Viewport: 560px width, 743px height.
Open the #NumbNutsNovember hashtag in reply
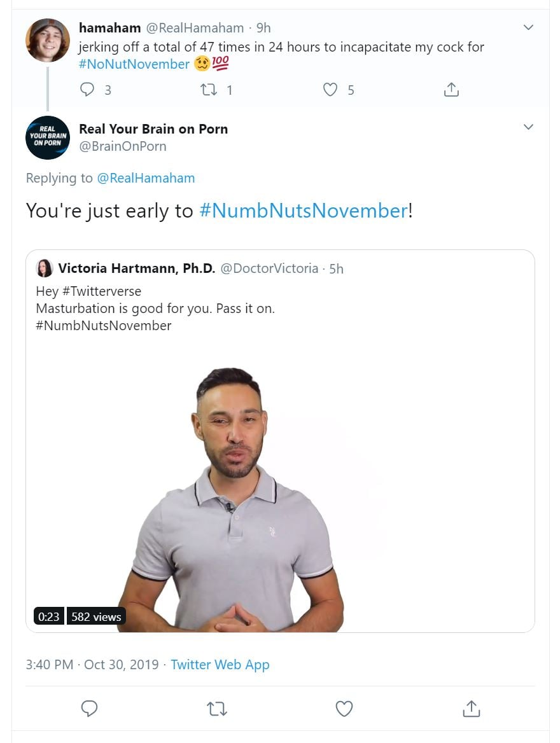(x=304, y=211)
